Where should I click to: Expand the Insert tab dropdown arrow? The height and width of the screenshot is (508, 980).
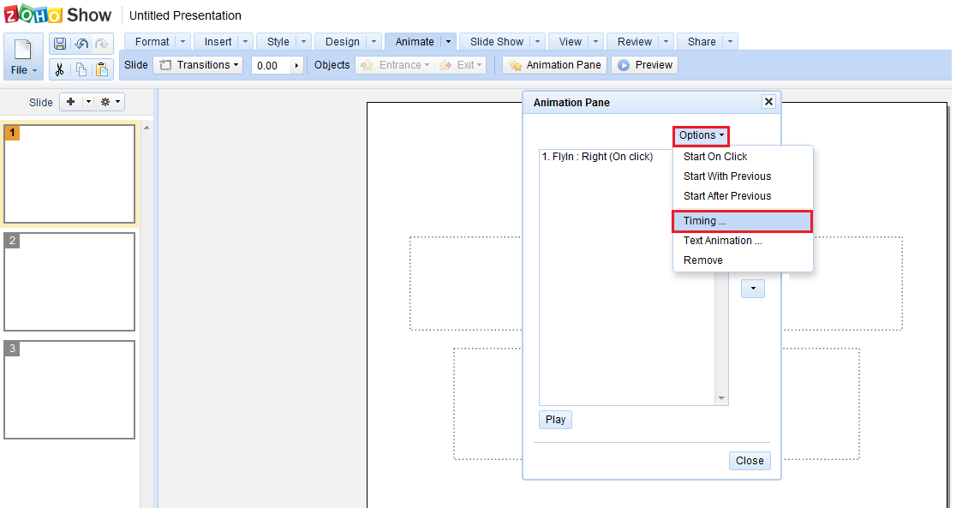(x=246, y=42)
